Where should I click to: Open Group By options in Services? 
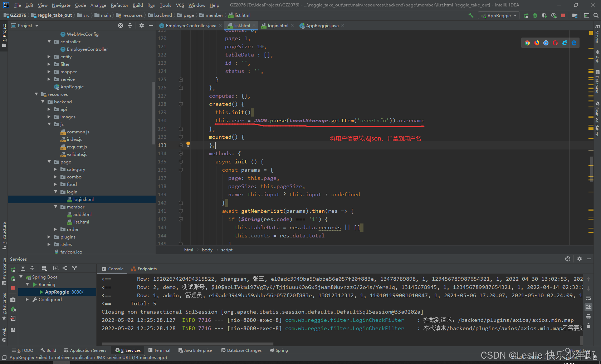(44, 268)
